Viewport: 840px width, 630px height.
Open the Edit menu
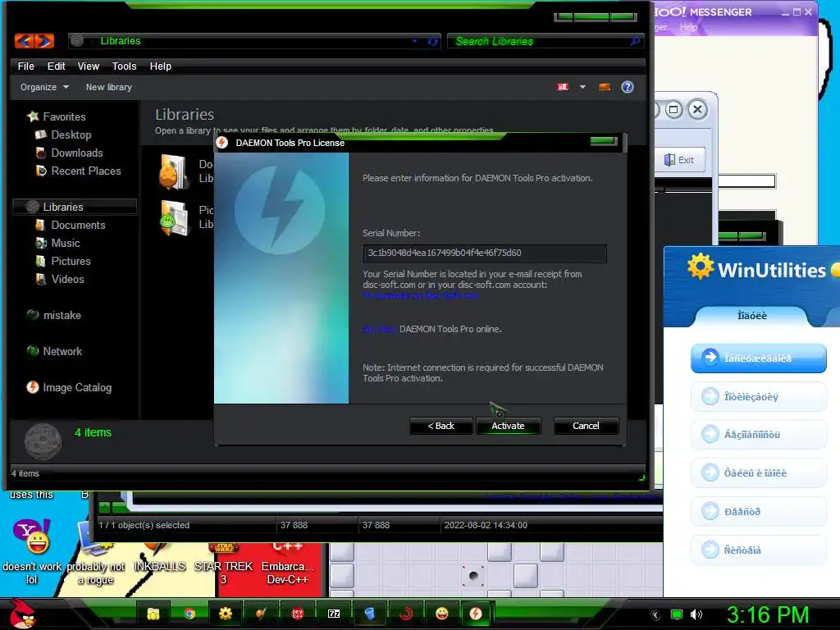click(x=57, y=66)
